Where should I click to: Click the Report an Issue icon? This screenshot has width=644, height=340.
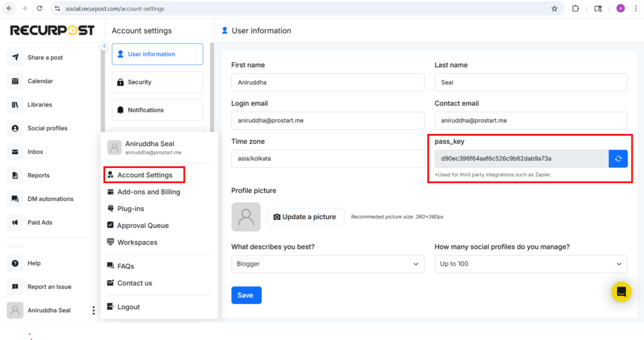[x=15, y=286]
